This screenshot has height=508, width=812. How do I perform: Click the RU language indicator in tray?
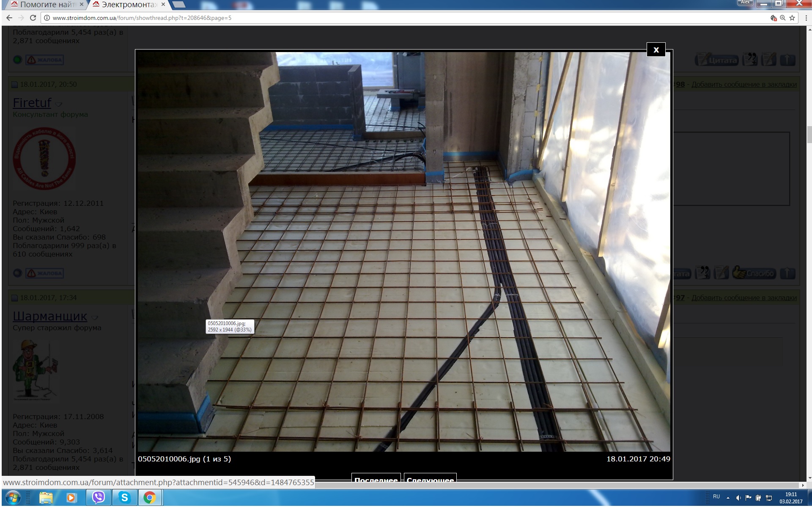(716, 497)
